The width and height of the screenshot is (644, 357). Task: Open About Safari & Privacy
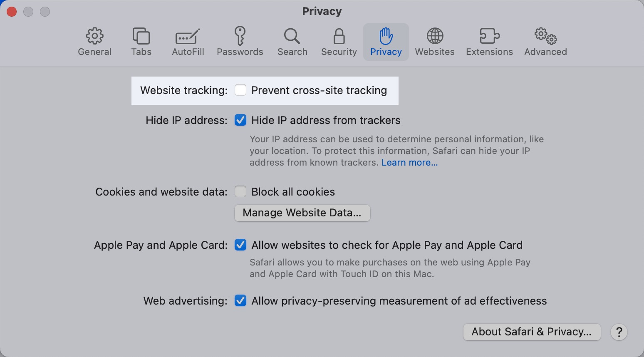point(532,332)
